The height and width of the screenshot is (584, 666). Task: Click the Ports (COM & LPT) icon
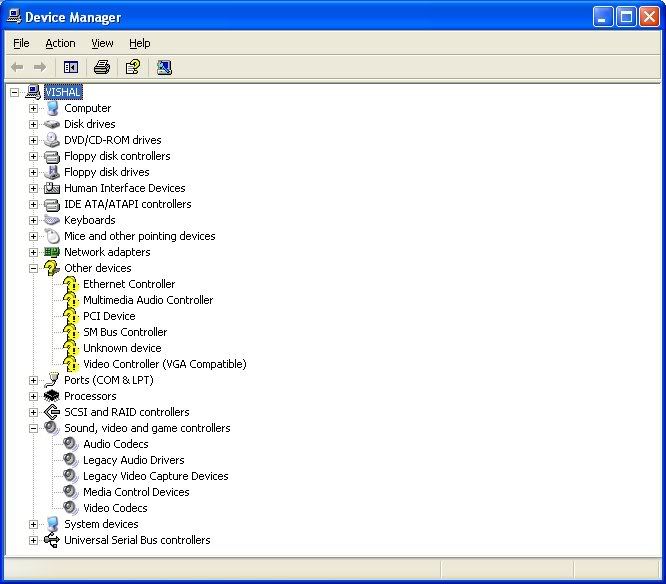pos(52,380)
